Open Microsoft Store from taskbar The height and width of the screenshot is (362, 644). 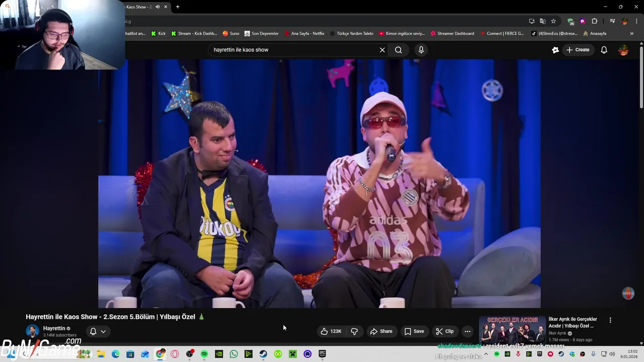click(130, 354)
